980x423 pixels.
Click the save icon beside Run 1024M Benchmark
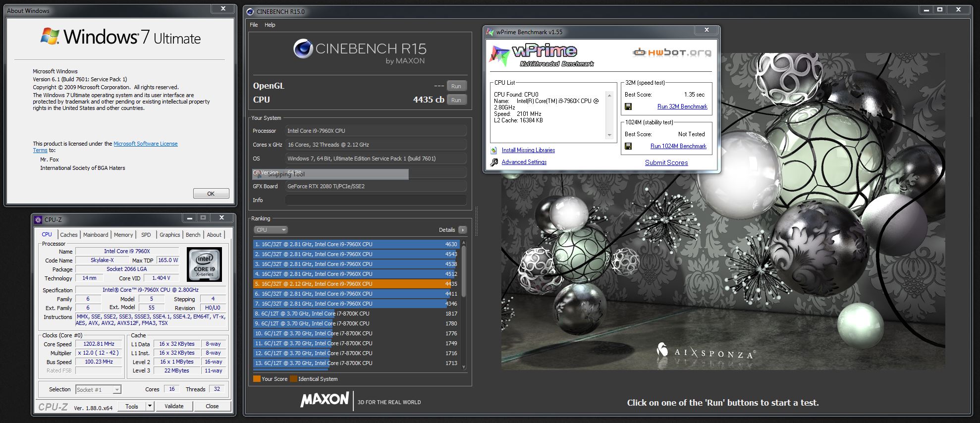tap(628, 146)
